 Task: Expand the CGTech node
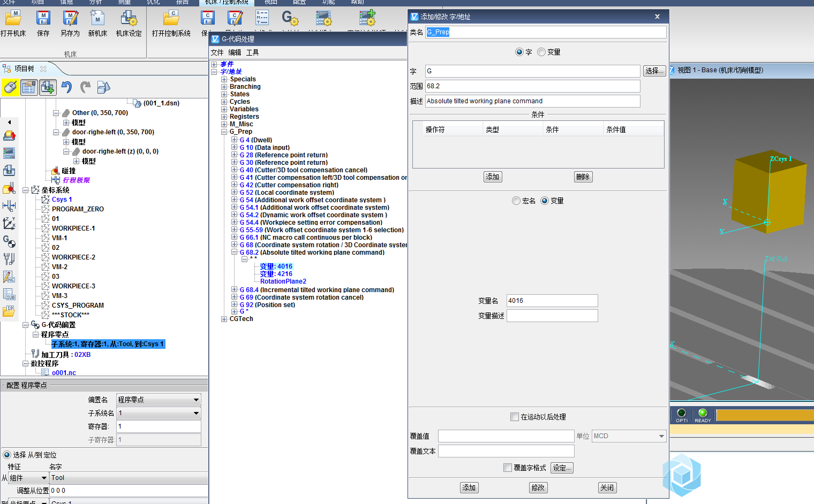pos(224,319)
